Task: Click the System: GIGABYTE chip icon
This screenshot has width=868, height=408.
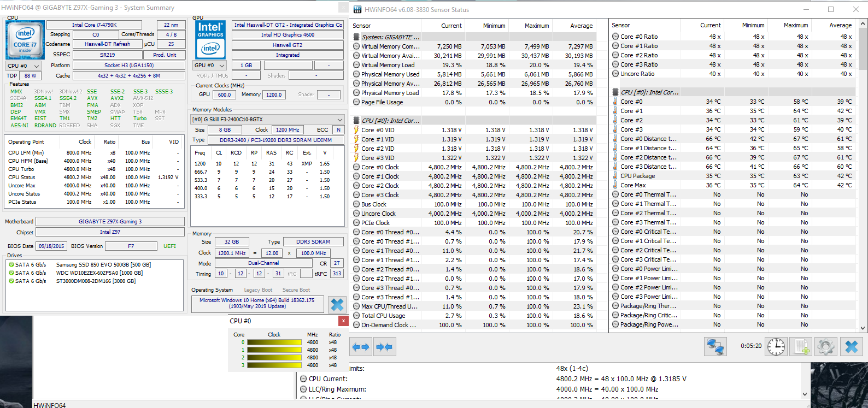Action: click(356, 37)
